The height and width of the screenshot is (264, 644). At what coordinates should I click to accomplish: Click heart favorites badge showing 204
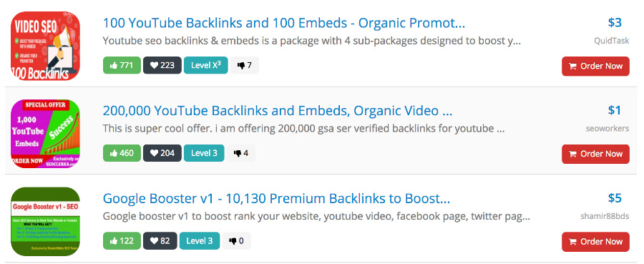[162, 153]
